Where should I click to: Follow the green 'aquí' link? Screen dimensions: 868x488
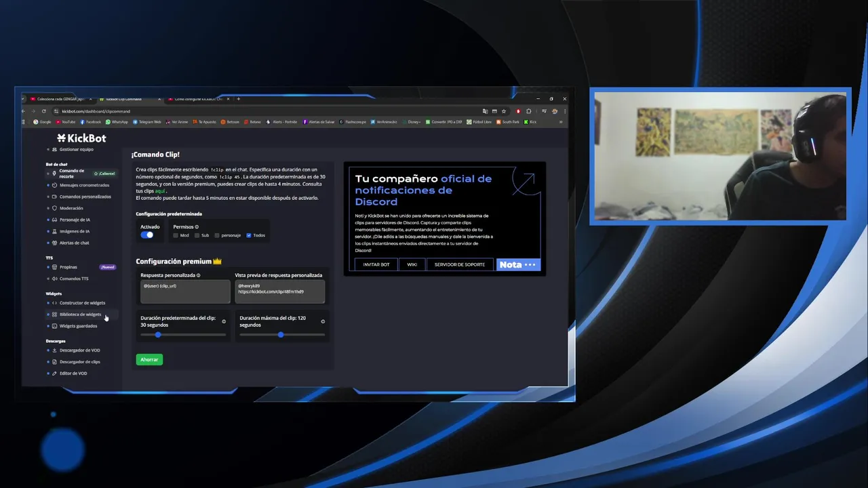160,191
